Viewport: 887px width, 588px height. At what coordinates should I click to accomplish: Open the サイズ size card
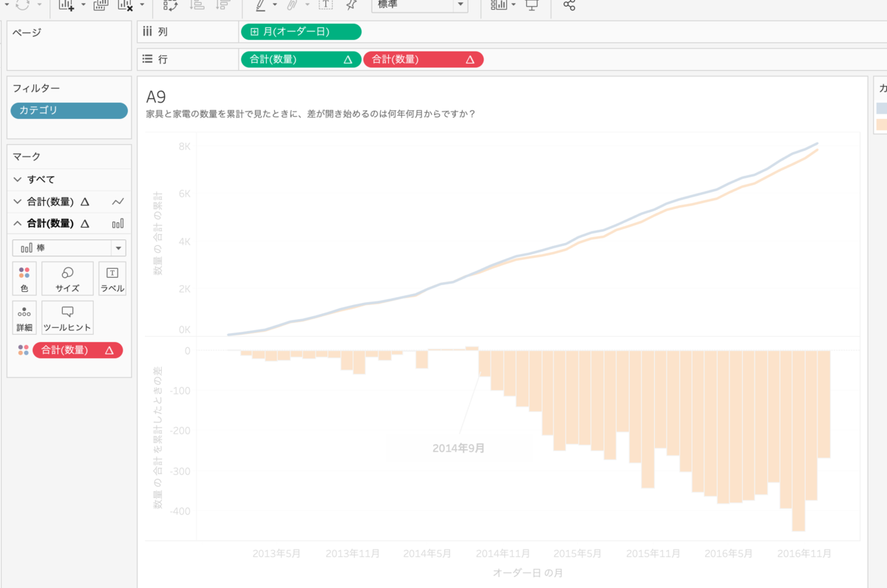pyautogui.click(x=67, y=278)
